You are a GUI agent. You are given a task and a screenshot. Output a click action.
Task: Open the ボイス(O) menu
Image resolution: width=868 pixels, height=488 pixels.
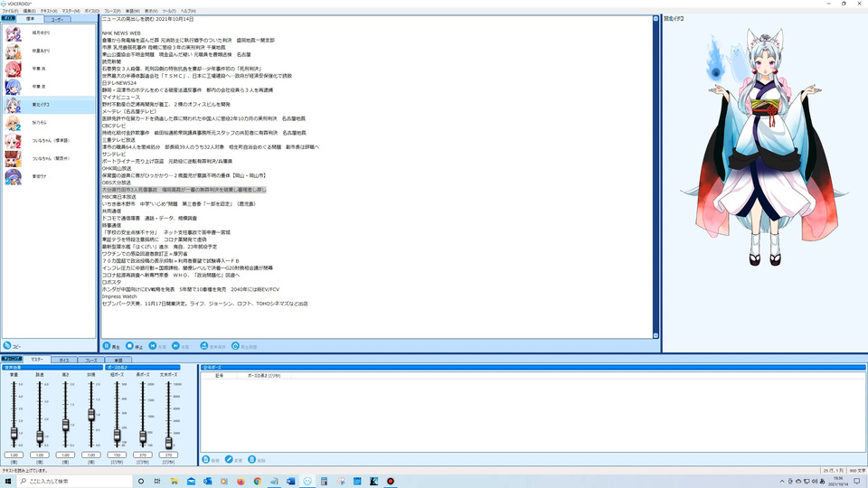[x=92, y=11]
